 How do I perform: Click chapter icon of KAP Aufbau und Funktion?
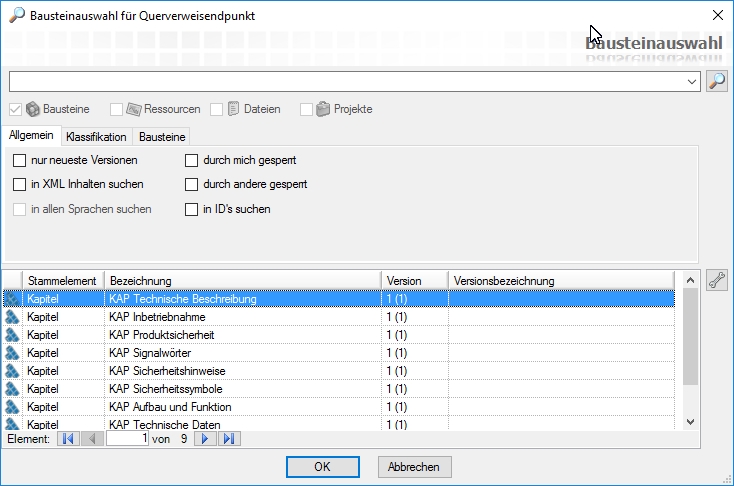12,407
